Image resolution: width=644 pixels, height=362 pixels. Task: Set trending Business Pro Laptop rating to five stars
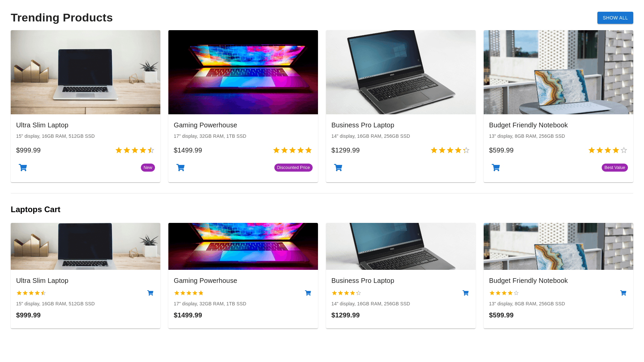[x=466, y=150]
